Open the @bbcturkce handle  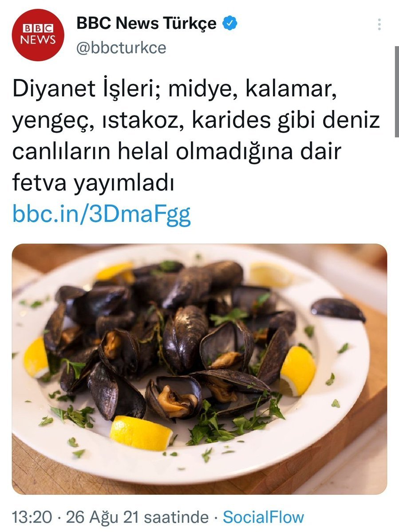pos(121,48)
